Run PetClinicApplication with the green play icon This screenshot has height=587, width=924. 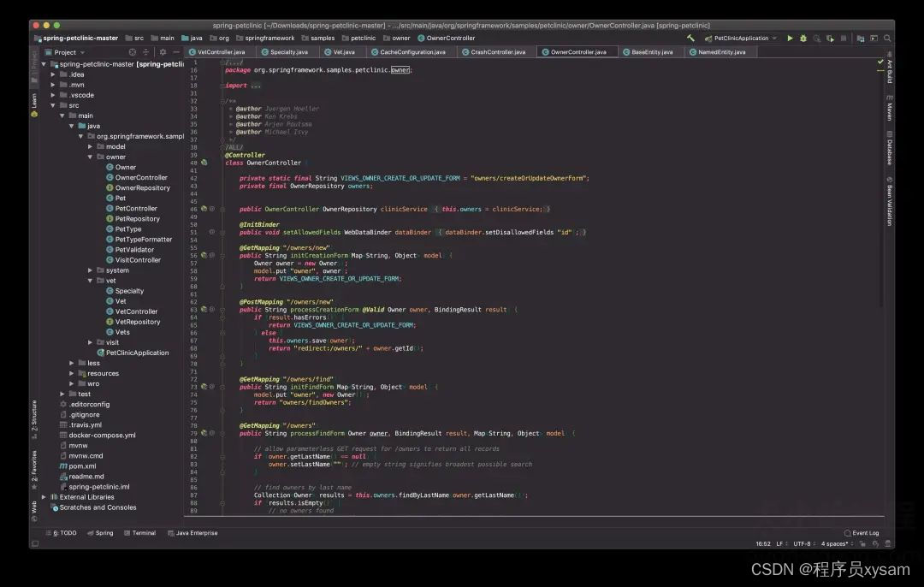791,39
